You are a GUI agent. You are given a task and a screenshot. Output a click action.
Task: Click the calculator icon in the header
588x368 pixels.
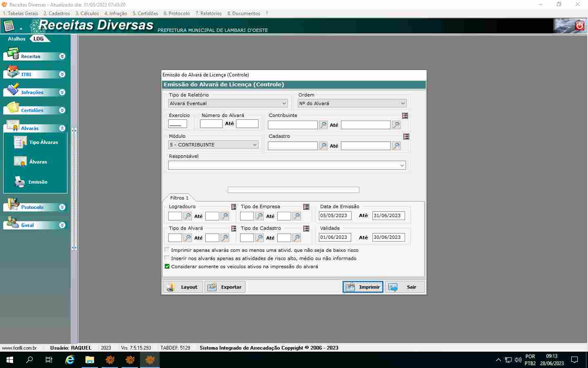coord(9,26)
